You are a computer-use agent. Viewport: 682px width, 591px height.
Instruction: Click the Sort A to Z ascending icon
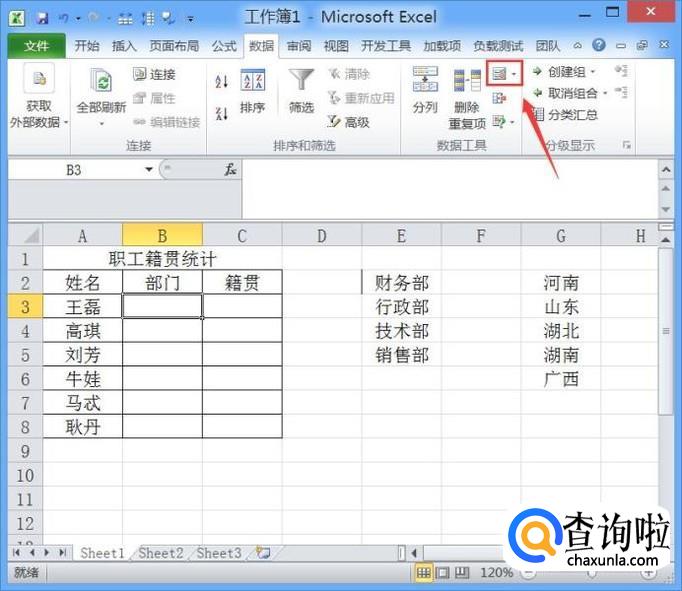pyautogui.click(x=221, y=82)
